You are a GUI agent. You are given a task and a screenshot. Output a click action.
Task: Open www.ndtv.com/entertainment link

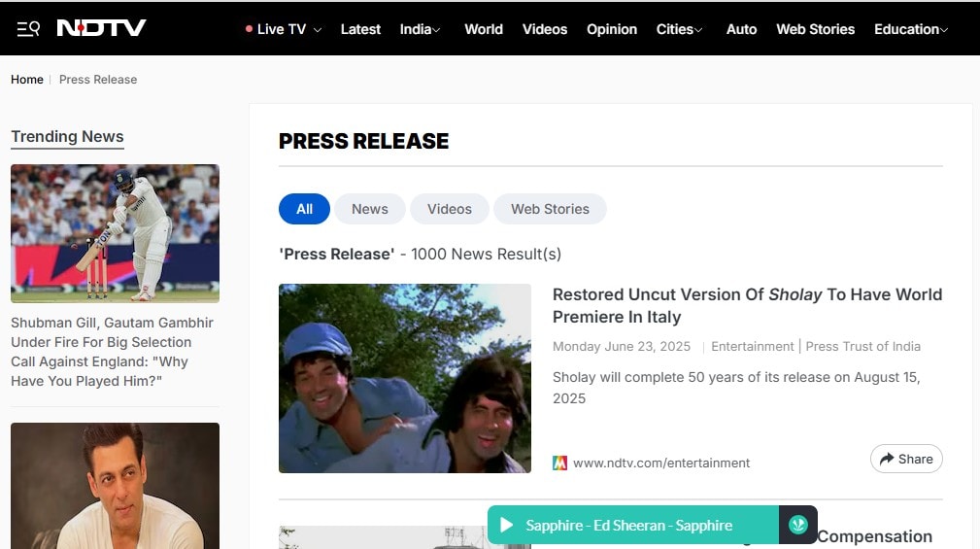tap(661, 463)
